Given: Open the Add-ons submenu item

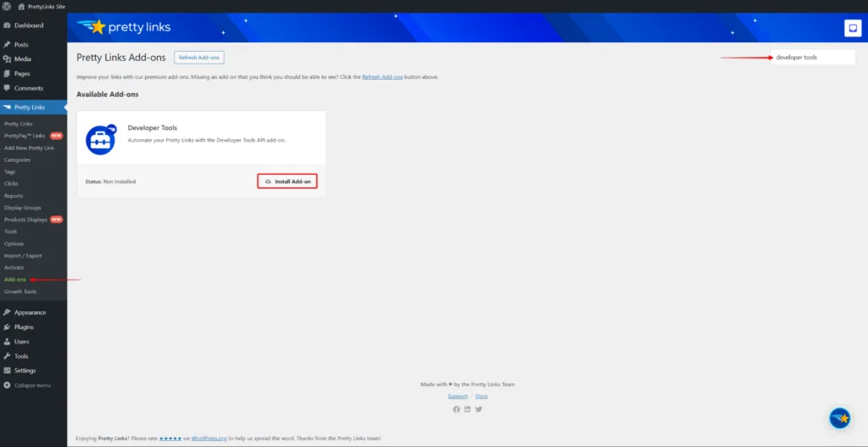Looking at the screenshot, I should tap(15, 279).
